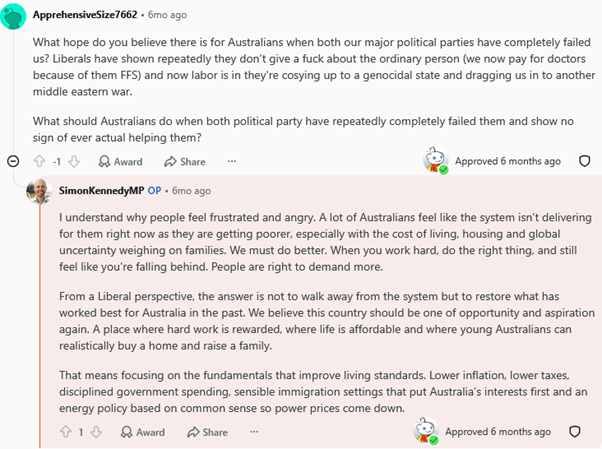
Task: Open more options for ApprehensiveSize7662's comment
Action: coord(232,161)
